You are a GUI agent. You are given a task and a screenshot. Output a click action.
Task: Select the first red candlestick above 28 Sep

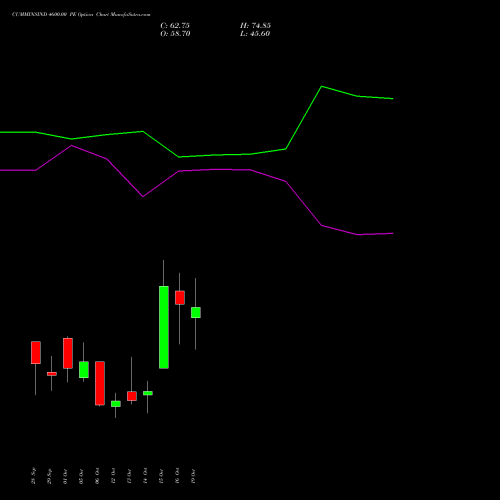[36, 352]
